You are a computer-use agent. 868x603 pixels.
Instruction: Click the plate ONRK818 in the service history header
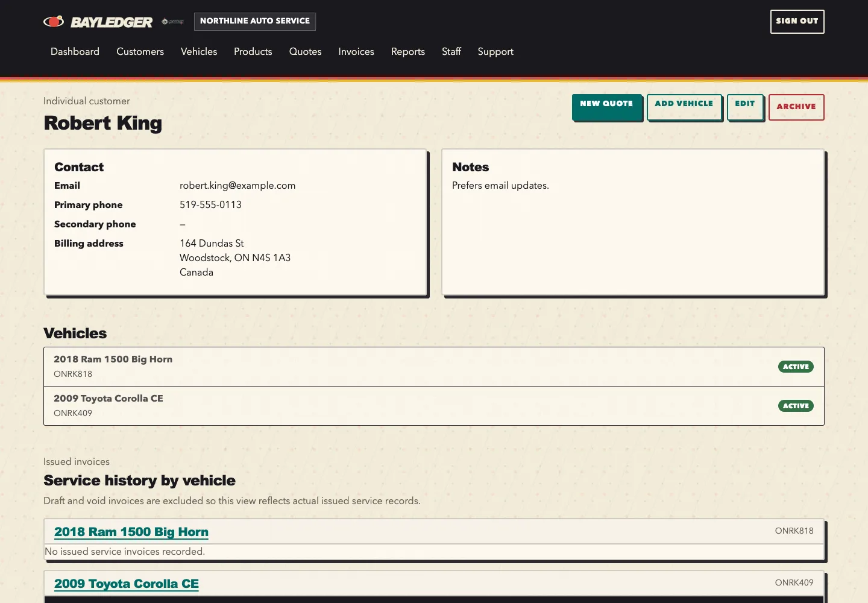(x=794, y=531)
